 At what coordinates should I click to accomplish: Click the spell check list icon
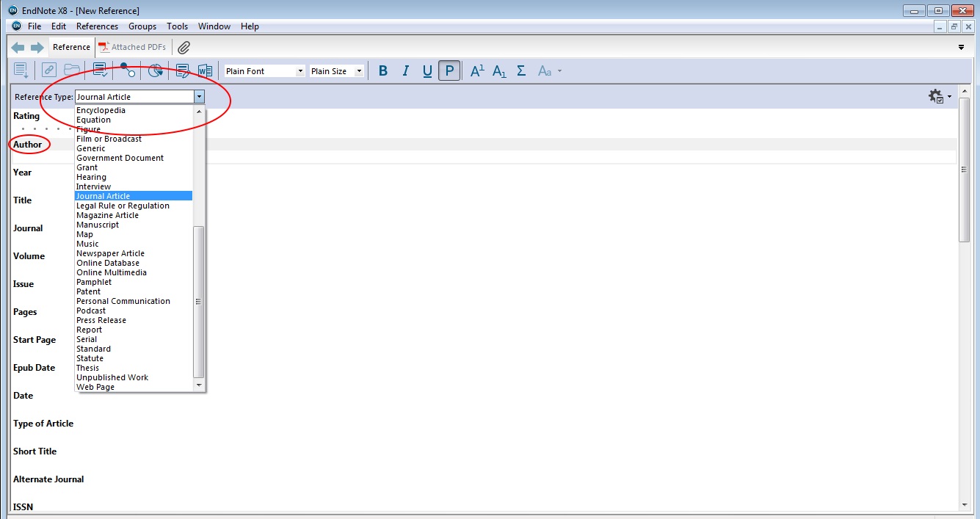coord(100,70)
